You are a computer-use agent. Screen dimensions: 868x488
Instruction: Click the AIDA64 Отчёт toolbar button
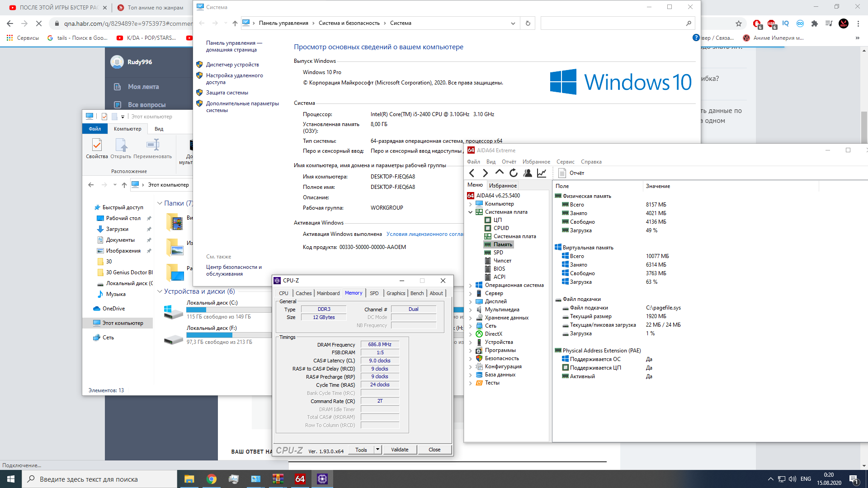tap(571, 173)
